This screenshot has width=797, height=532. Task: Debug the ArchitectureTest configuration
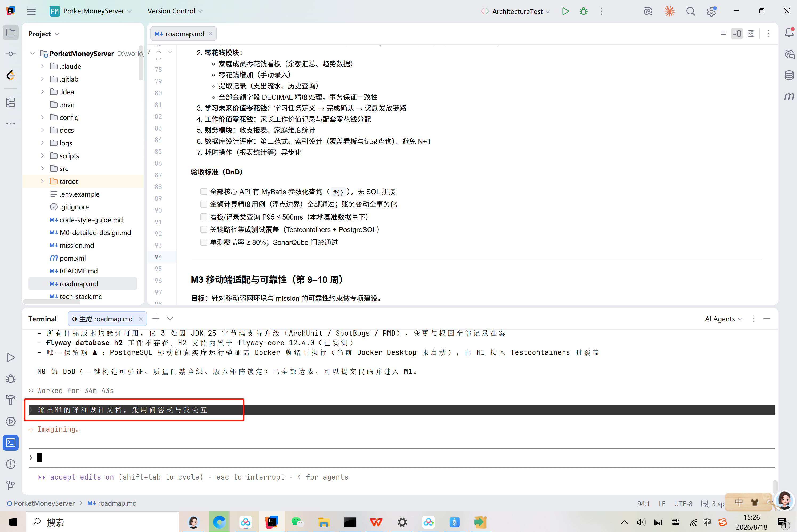point(583,11)
